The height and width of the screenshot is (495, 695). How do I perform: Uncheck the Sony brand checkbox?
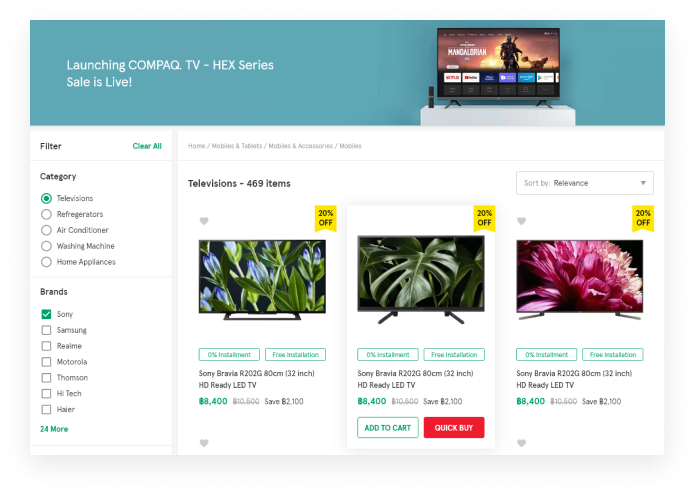tap(46, 314)
